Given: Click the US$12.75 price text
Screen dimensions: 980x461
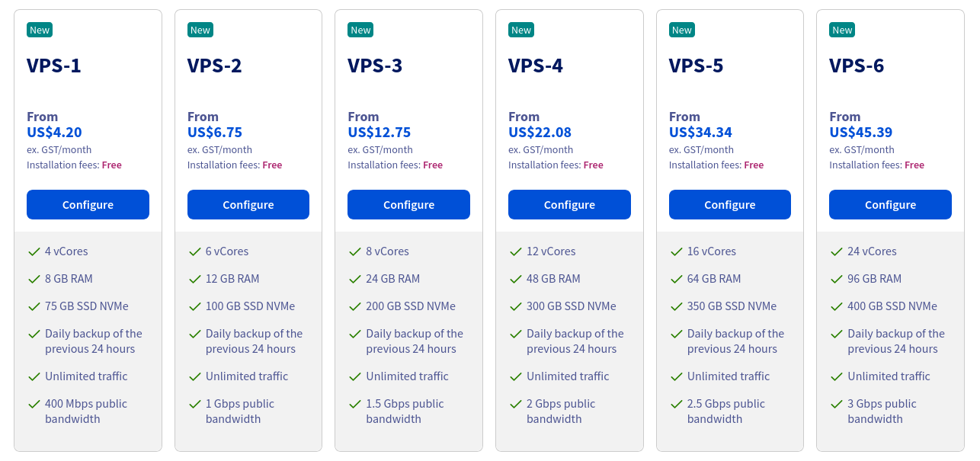Looking at the screenshot, I should pyautogui.click(x=379, y=132).
